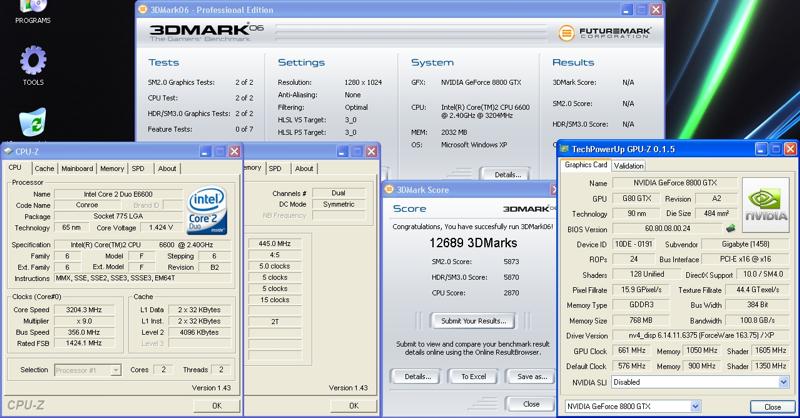
Task: Click the Shaders 128 Unified field
Action: (x=646, y=274)
